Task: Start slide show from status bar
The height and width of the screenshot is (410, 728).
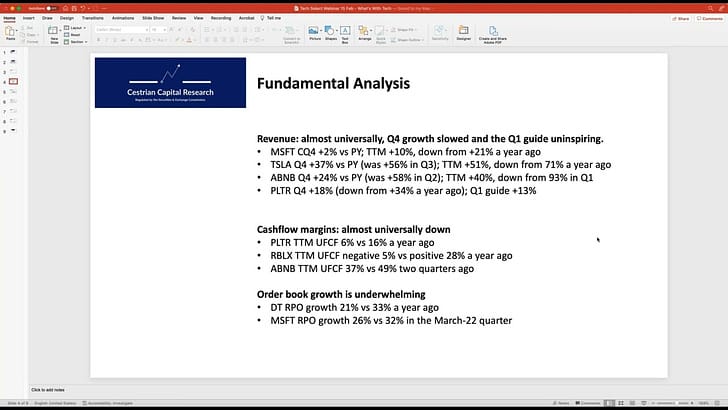Action: click(644, 403)
